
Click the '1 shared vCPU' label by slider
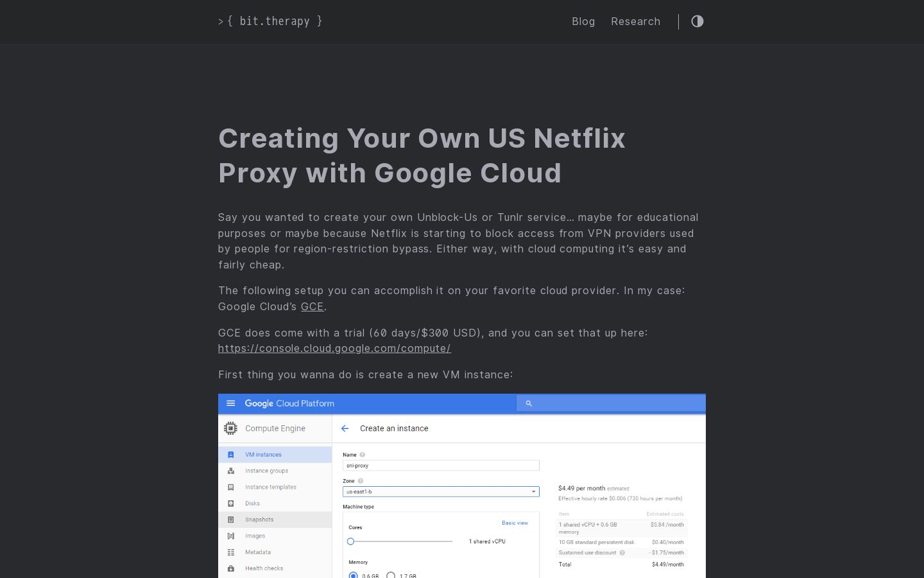(x=487, y=541)
